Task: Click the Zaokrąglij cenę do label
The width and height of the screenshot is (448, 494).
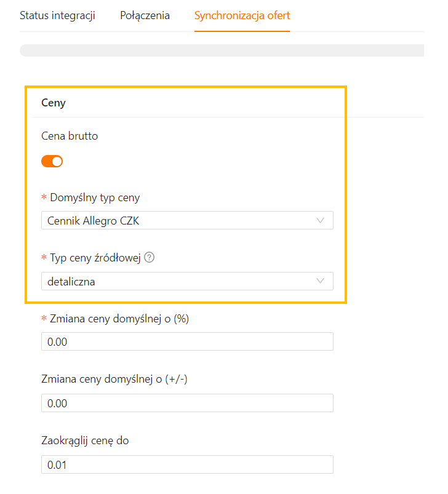Action: [x=85, y=440]
